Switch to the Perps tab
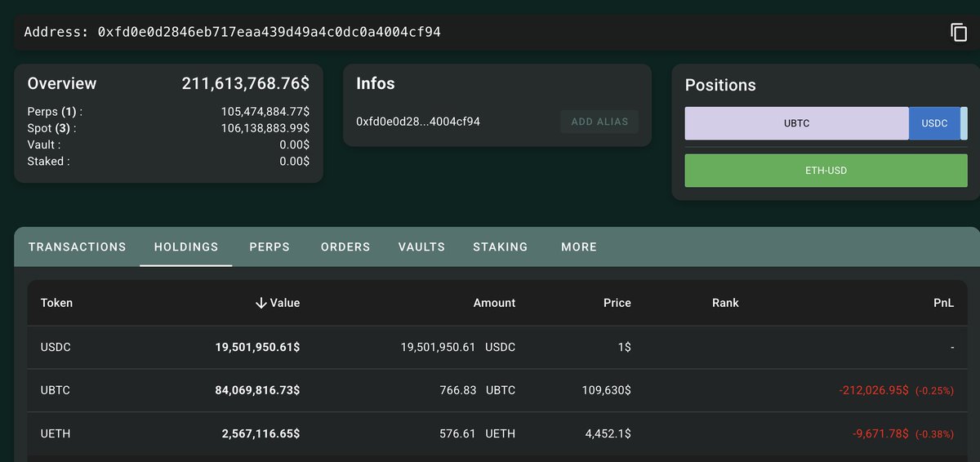This screenshot has height=462, width=980. 269,247
